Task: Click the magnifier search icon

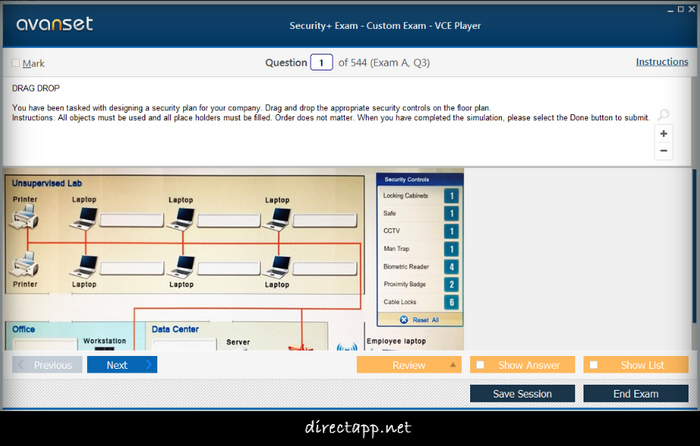Action: click(664, 116)
